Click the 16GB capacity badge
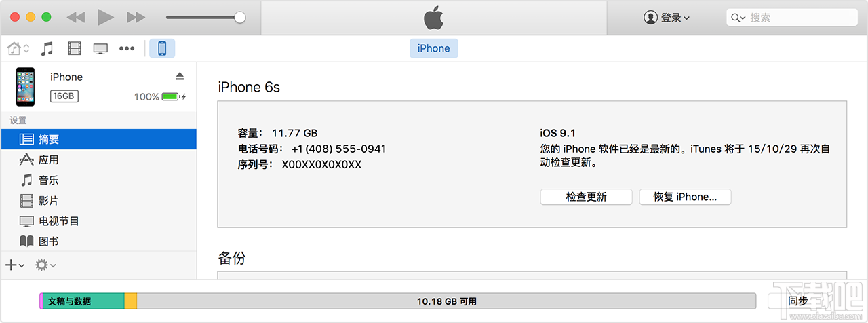The height and width of the screenshot is (323, 868). [x=64, y=96]
